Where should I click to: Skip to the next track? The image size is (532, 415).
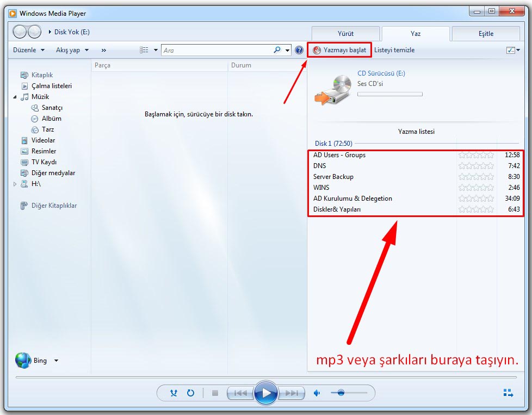click(292, 393)
